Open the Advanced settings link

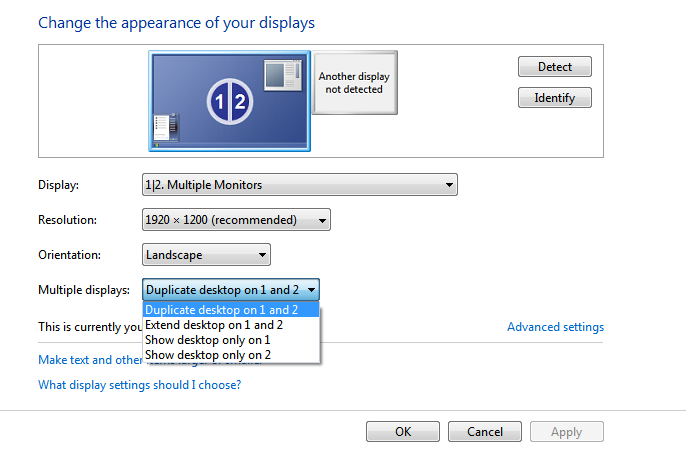coord(555,327)
